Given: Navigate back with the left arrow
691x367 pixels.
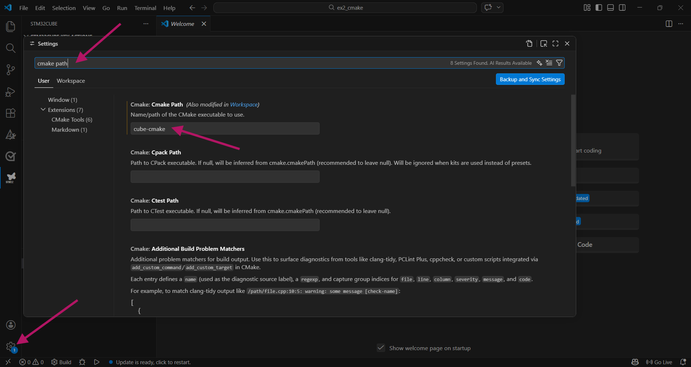Looking at the screenshot, I should pos(192,7).
